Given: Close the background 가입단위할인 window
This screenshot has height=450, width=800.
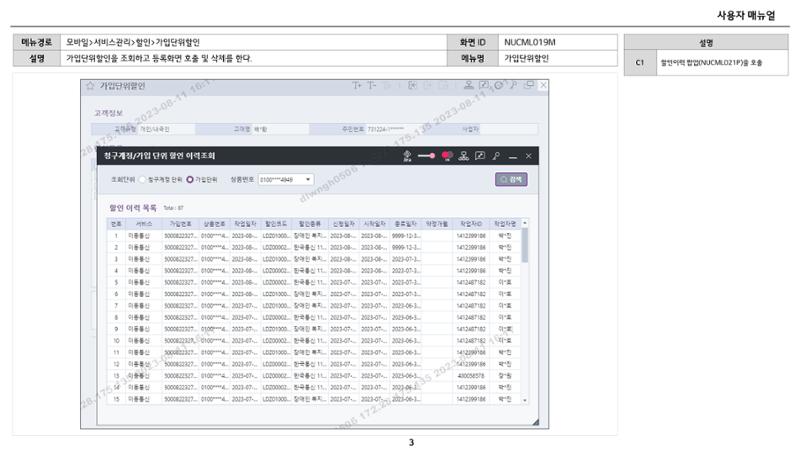Looking at the screenshot, I should (543, 85).
